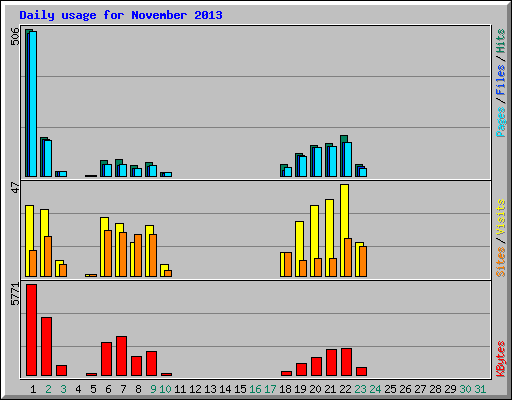Click day 25 on the x-axis

pos(390,389)
